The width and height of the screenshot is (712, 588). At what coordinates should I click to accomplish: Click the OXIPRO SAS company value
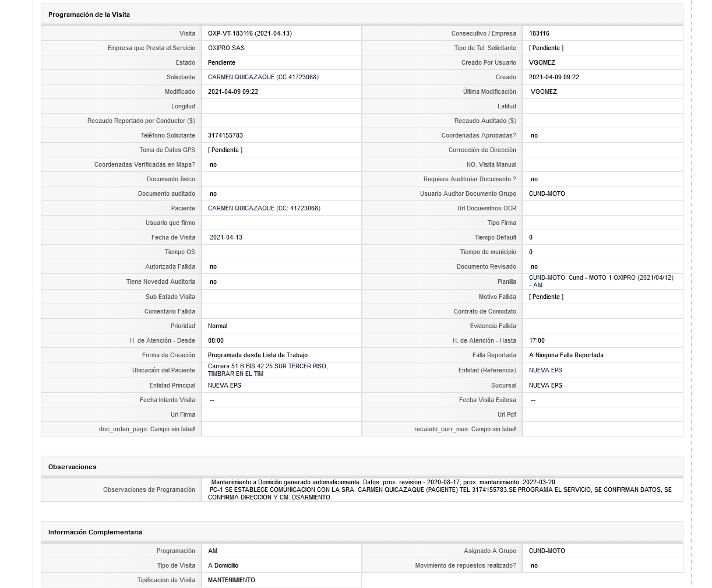pos(226,48)
